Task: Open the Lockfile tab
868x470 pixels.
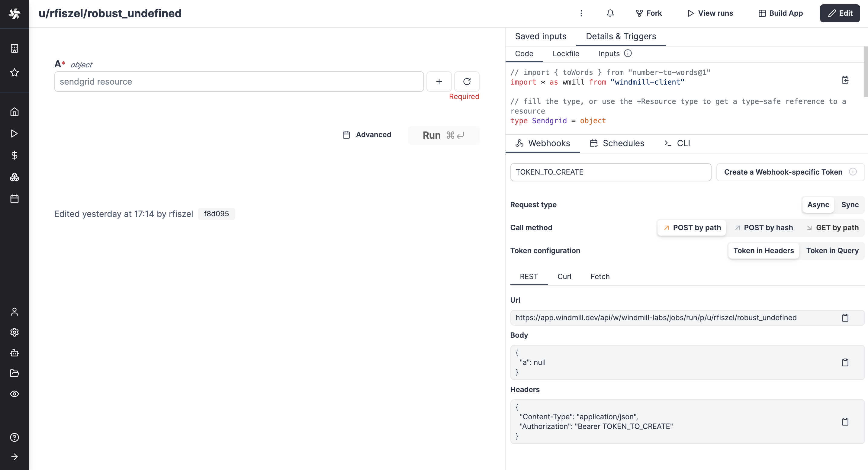Action: 566,53
